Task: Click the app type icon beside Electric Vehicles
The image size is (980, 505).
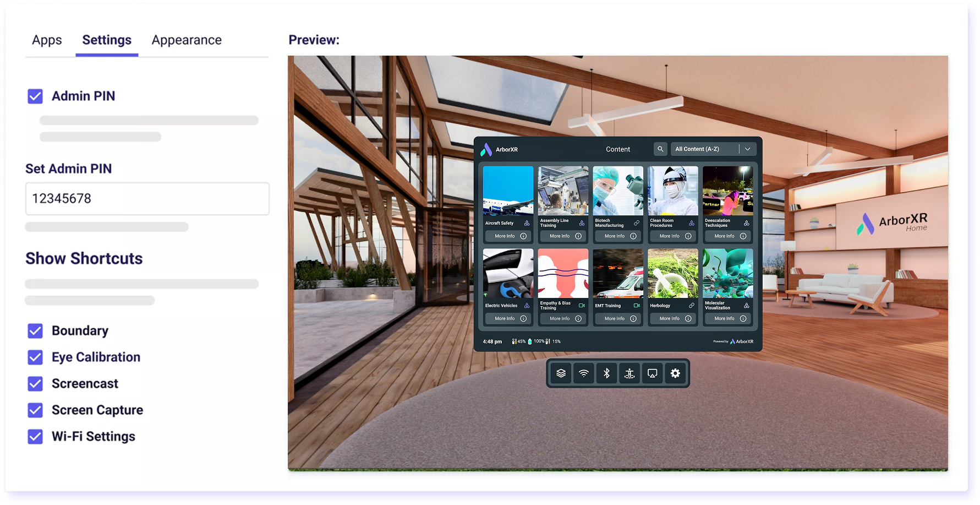Action: (x=527, y=306)
